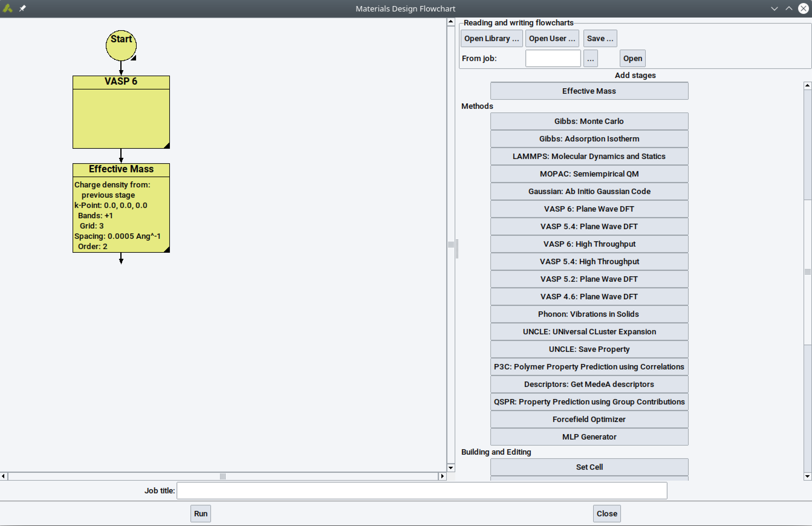Browse jobs with the ... button
Image resolution: width=812 pixels, height=526 pixels.
coord(590,58)
